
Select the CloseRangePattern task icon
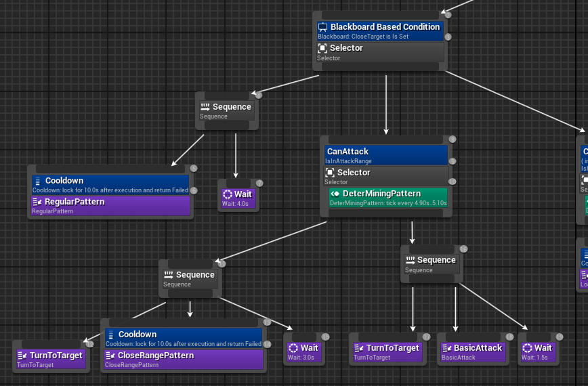point(110,356)
